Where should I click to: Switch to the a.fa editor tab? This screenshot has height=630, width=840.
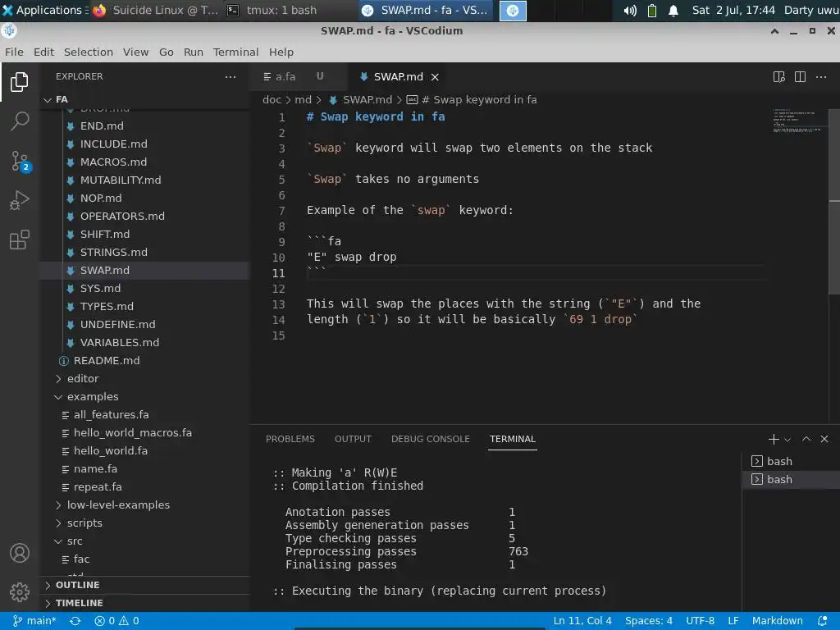[x=297, y=77]
